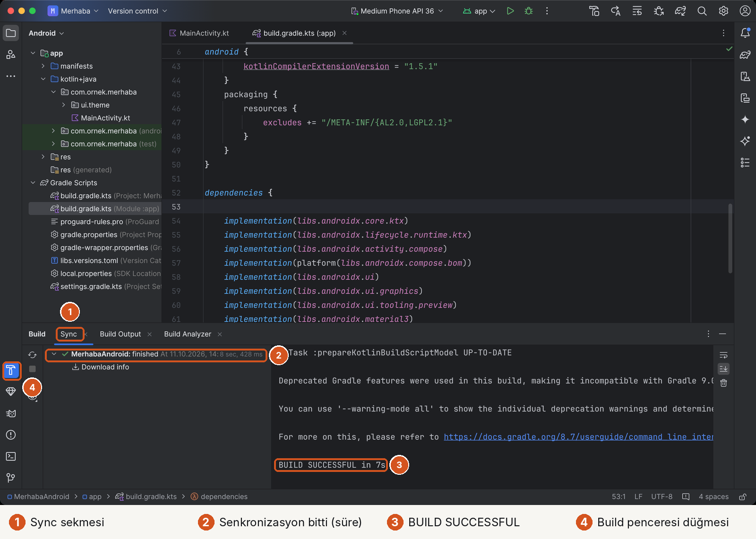Open IDE settings gear icon
This screenshot has width=756, height=539.
(723, 11)
